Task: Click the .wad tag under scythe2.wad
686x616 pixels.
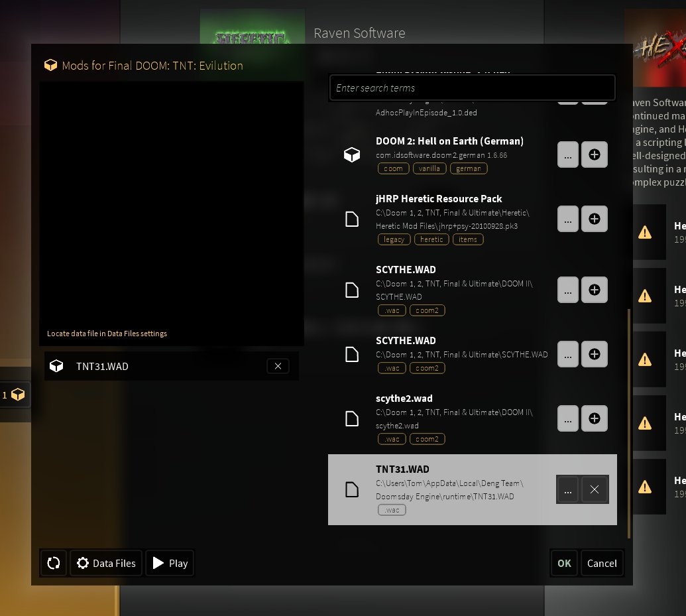Action: (392, 439)
